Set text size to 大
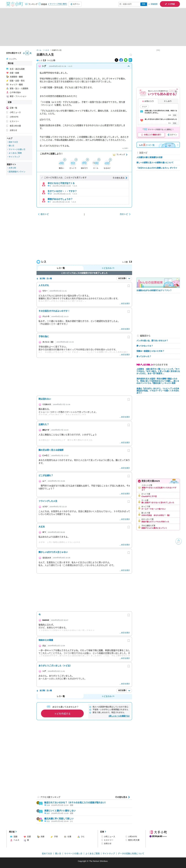 pos(30,53)
